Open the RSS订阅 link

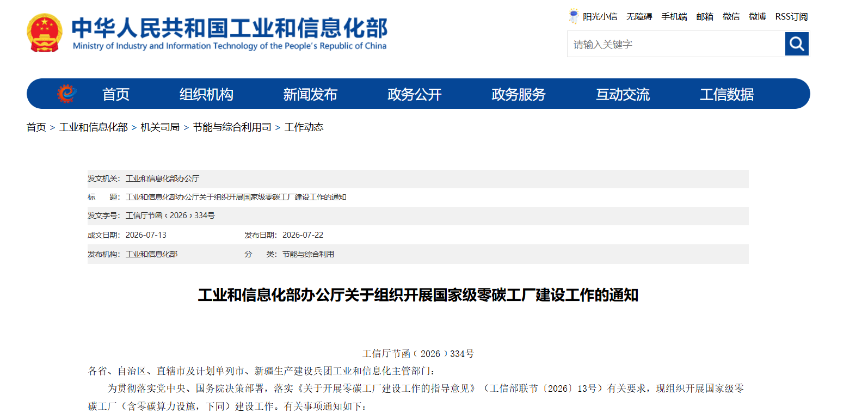click(x=791, y=17)
